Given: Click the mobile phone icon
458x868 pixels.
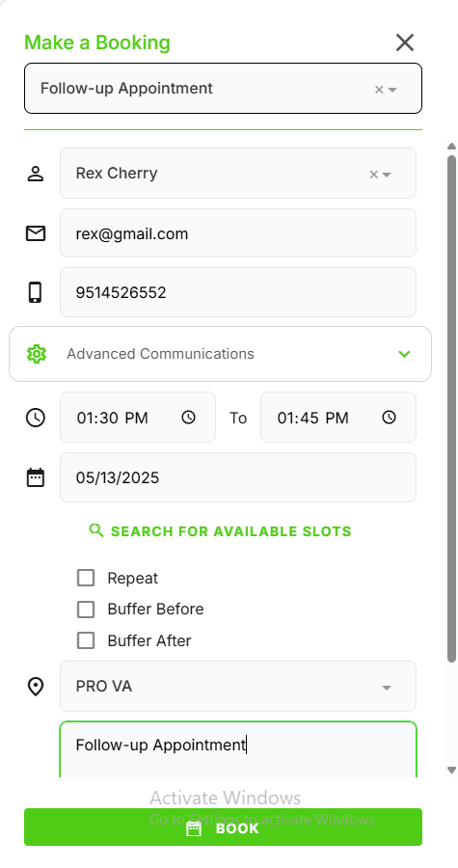Looking at the screenshot, I should 35,292.
